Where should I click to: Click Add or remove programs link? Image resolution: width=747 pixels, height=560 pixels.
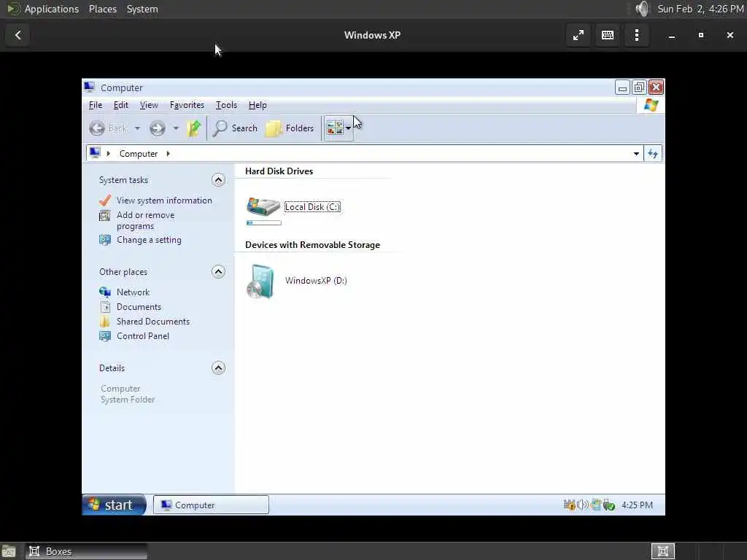point(145,220)
